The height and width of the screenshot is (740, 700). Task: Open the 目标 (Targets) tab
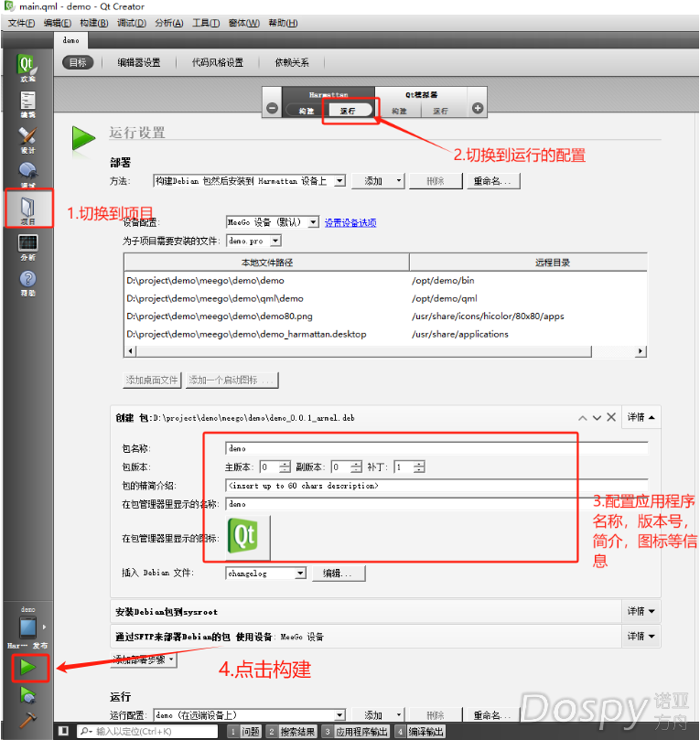(78, 62)
